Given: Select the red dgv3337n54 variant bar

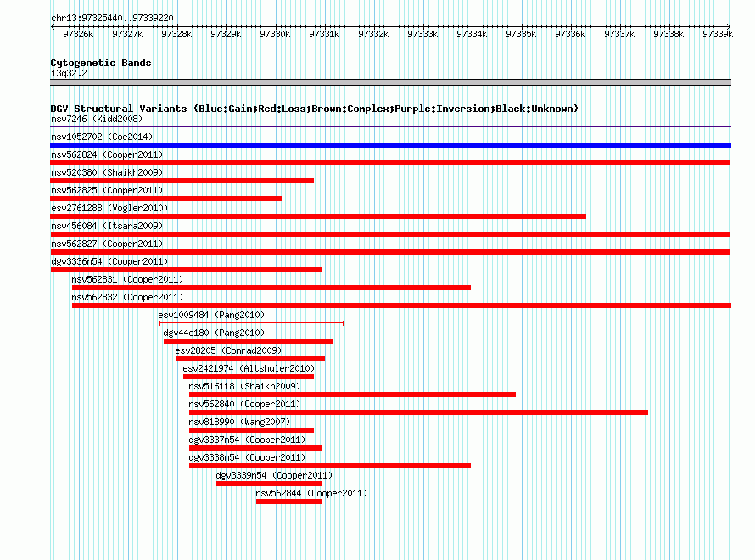Looking at the screenshot, I should pos(255,448).
